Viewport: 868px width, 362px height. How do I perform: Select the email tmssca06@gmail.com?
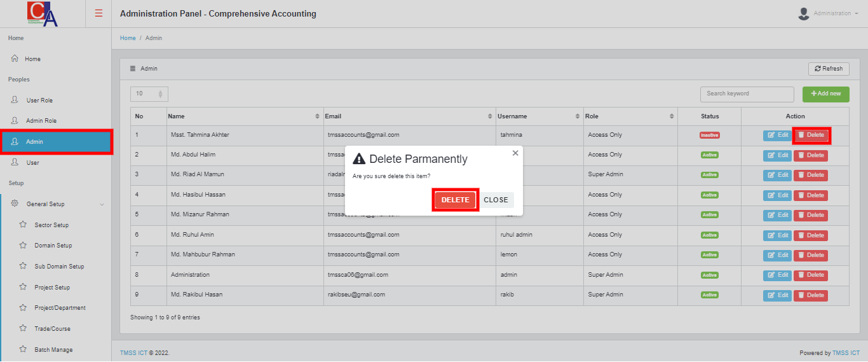coord(358,275)
